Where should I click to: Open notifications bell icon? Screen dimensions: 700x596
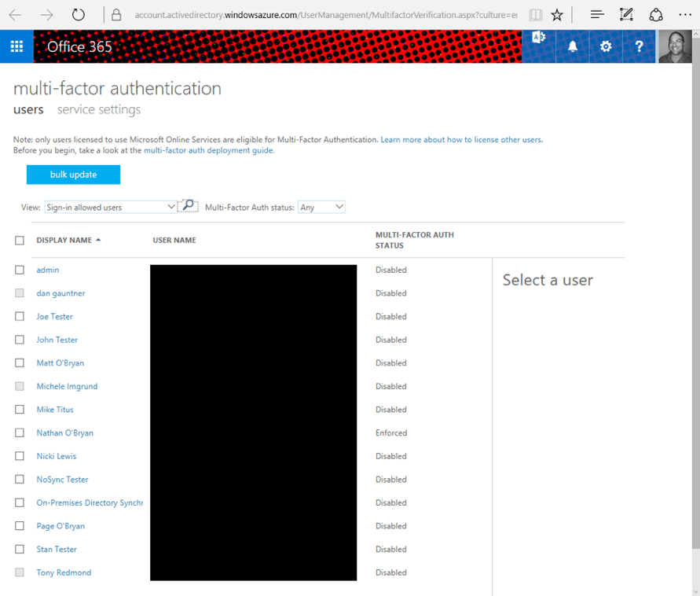click(572, 46)
